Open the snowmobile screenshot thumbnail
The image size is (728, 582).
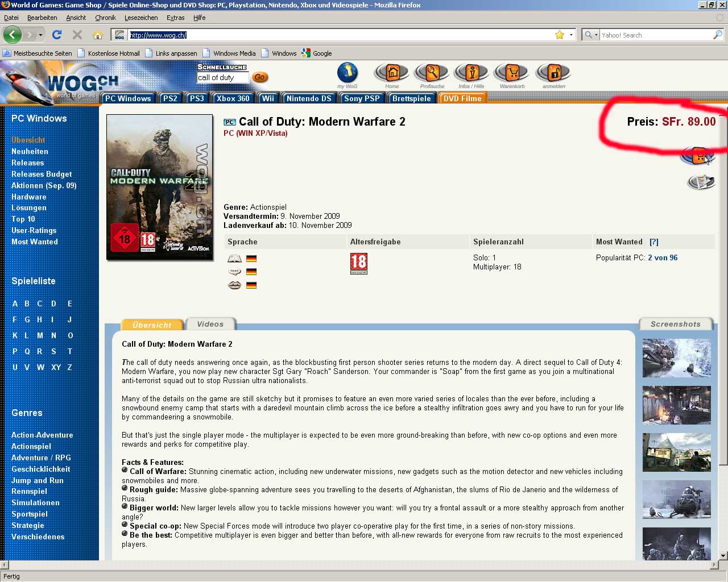(677, 500)
